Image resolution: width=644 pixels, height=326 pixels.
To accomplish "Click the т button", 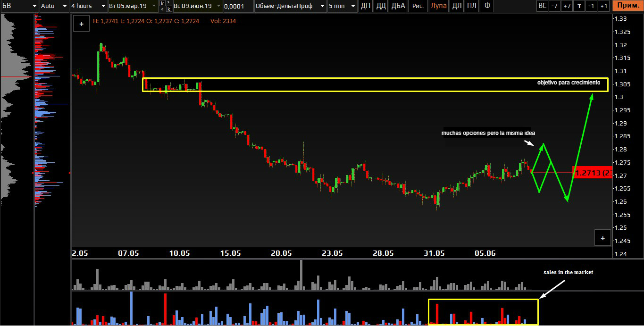I will [x=579, y=6].
